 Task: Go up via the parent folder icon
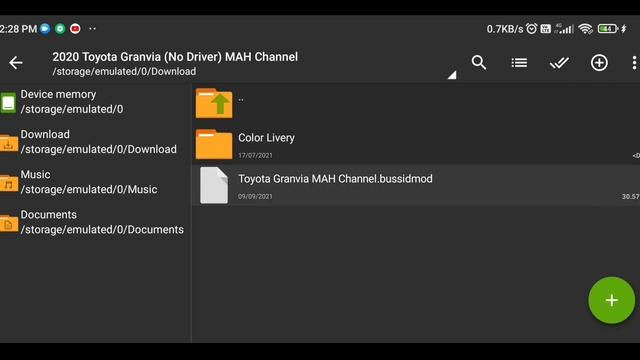pyautogui.click(x=214, y=103)
